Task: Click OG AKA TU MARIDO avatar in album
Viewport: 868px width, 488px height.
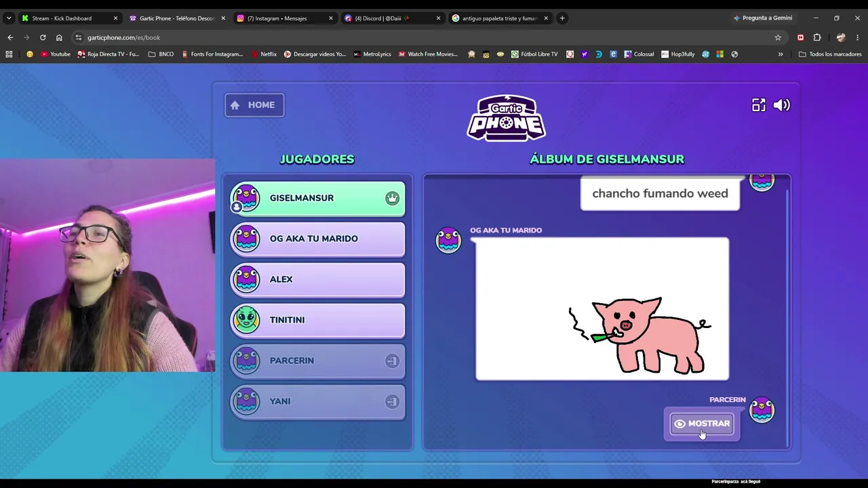Action: tap(448, 241)
